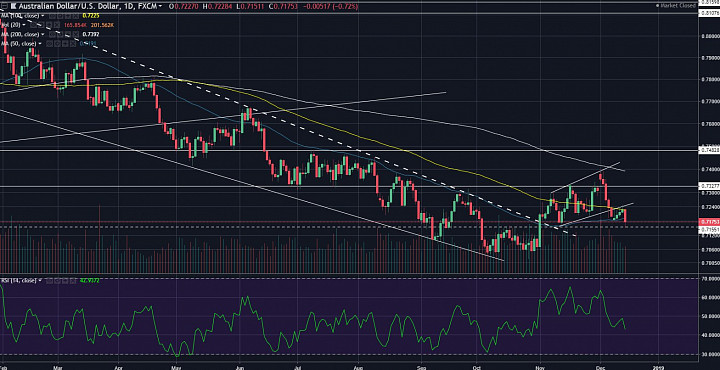Click the 70.0000 RSI scale label
The image size is (720, 370).
(x=709, y=278)
